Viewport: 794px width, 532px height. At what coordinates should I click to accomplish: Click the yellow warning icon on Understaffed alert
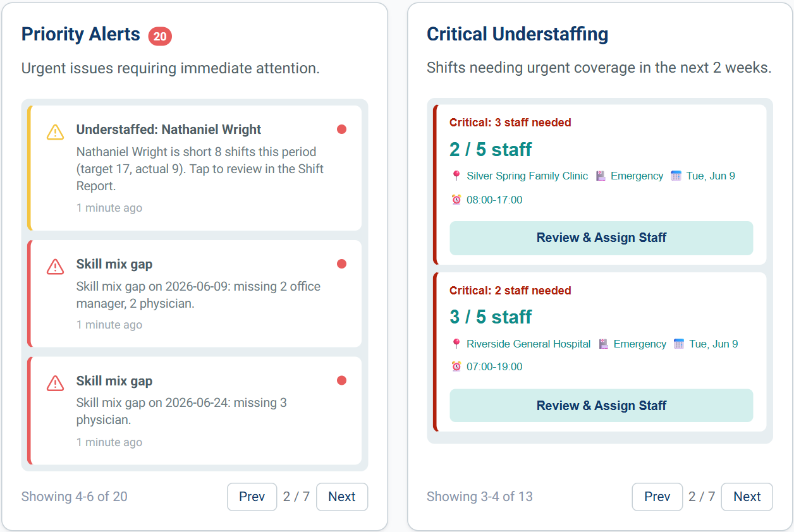point(56,132)
